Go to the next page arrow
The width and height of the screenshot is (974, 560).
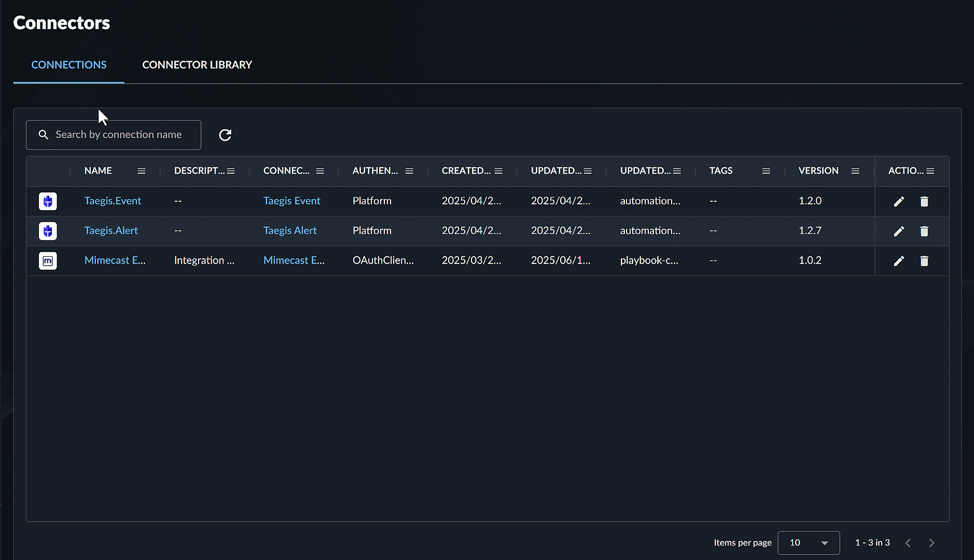coord(931,543)
